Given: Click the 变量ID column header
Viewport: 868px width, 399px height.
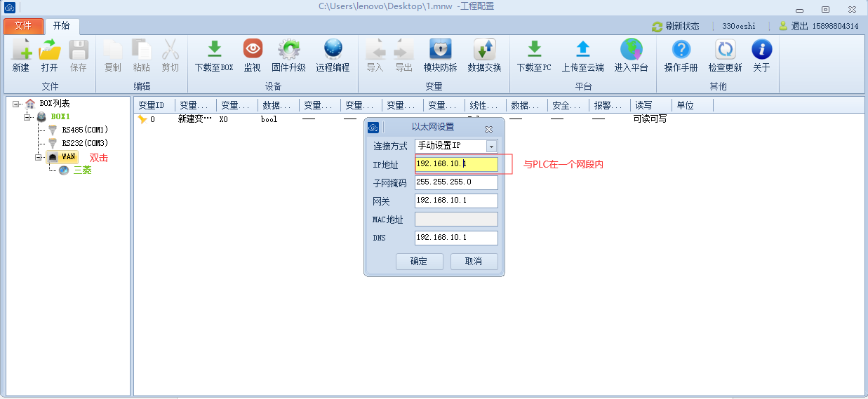Looking at the screenshot, I should point(154,105).
